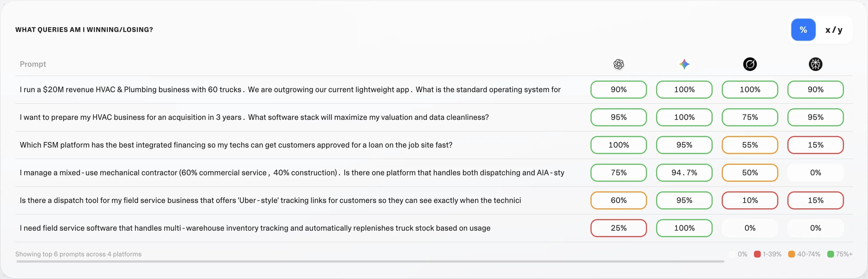Click the ChatGPT platform column icon
The height and width of the screenshot is (279, 868).
618,64
